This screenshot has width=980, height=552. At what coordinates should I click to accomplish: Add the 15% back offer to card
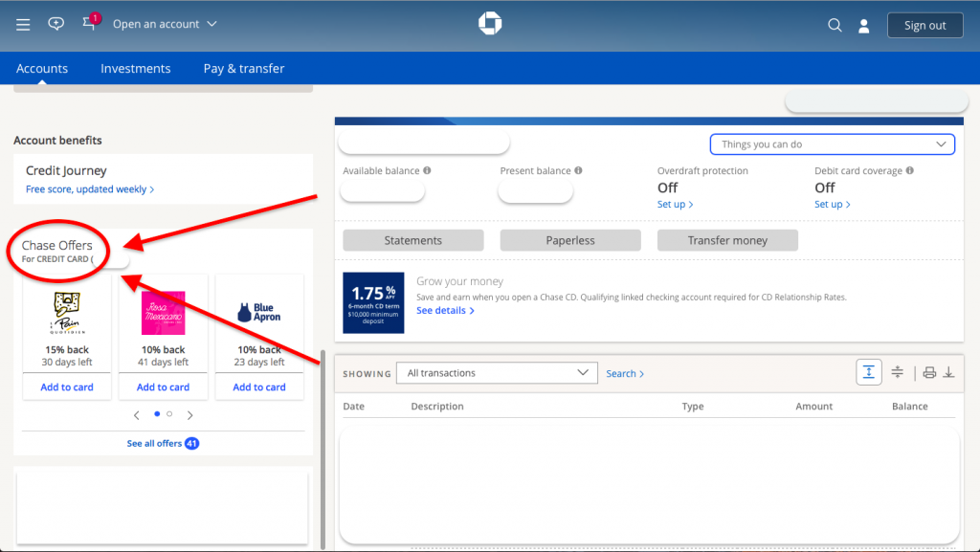pos(67,387)
